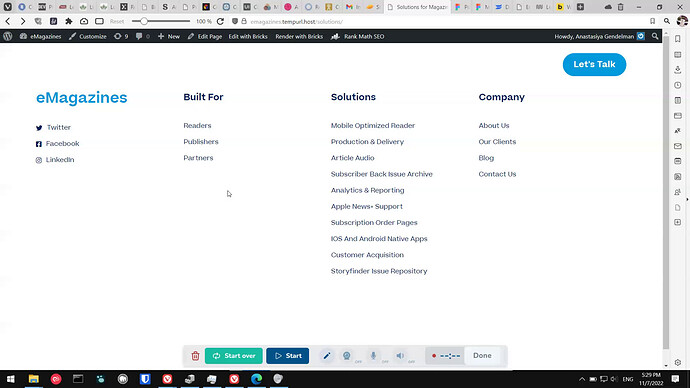Click the eMagazines logo

point(81,97)
